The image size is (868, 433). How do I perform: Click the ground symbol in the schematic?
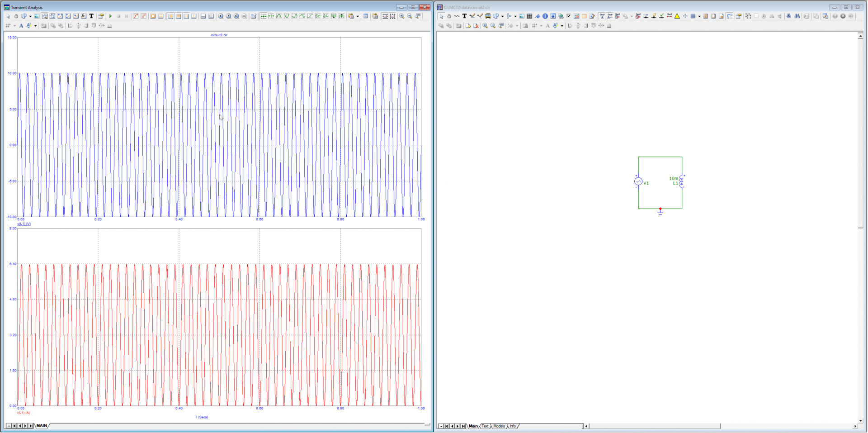(x=660, y=212)
